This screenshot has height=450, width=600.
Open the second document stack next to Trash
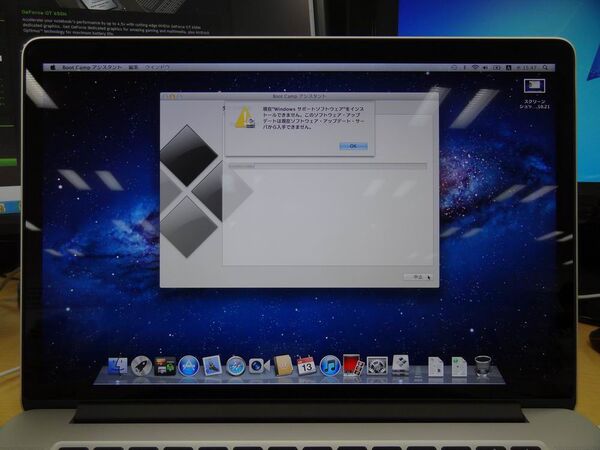[459, 367]
